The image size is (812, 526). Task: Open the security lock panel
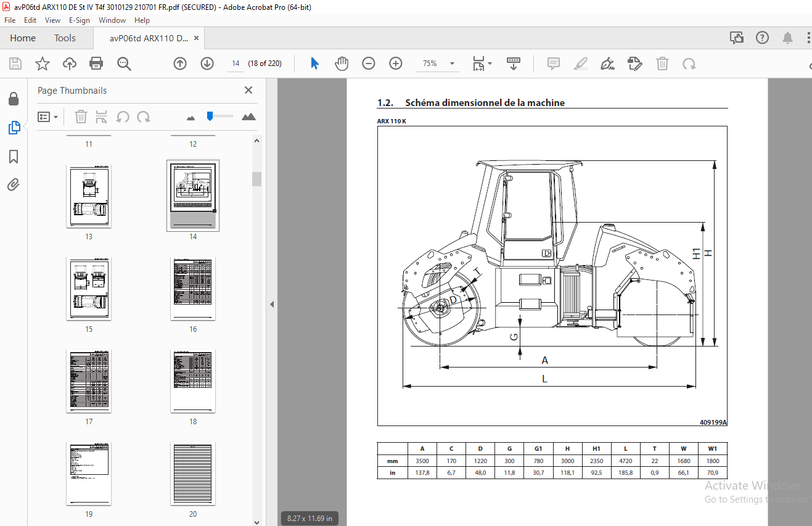coord(14,99)
